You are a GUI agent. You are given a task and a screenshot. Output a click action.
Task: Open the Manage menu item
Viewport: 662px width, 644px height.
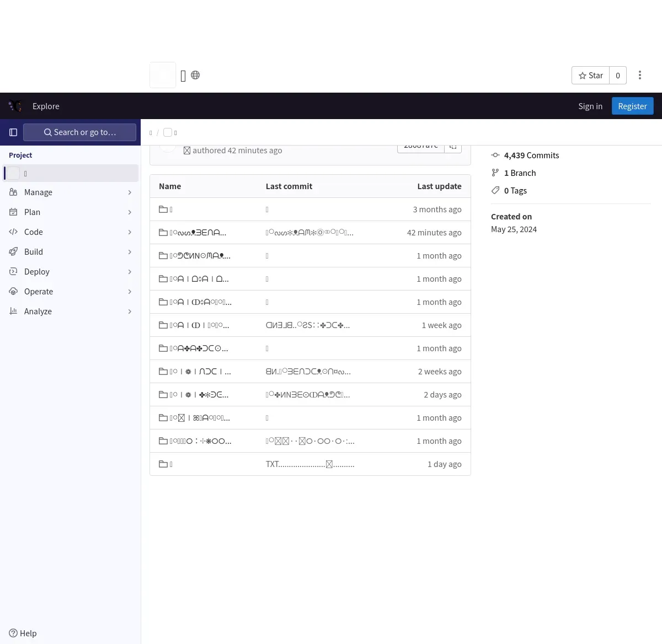tap(71, 192)
